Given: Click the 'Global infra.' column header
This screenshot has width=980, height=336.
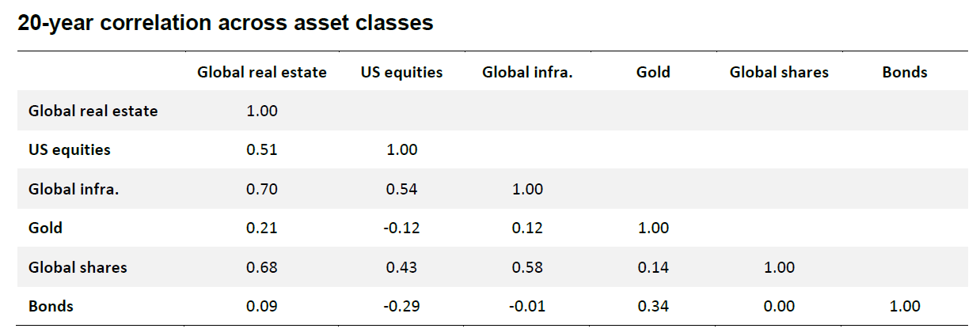Looking at the screenshot, I should click(x=527, y=72).
